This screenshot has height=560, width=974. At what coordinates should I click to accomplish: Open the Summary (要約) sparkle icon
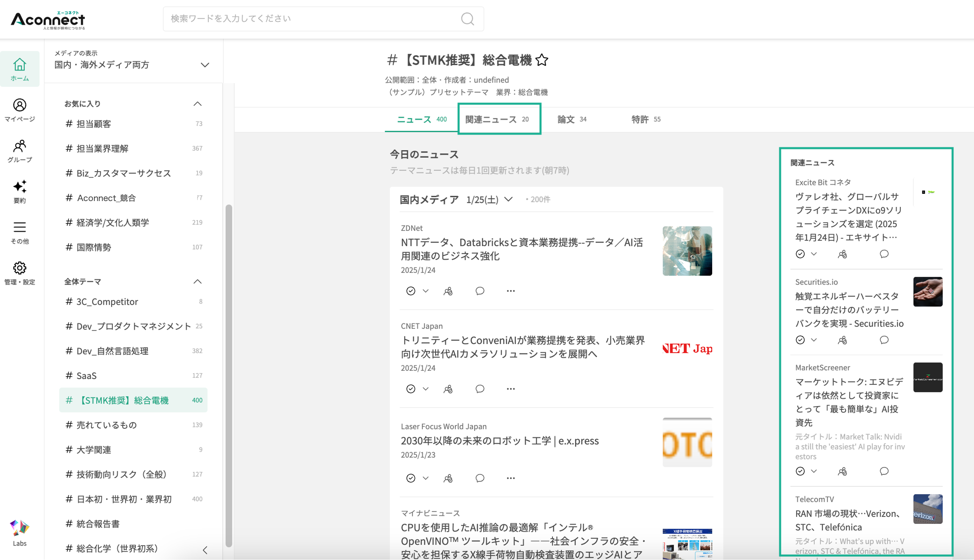coord(19,192)
